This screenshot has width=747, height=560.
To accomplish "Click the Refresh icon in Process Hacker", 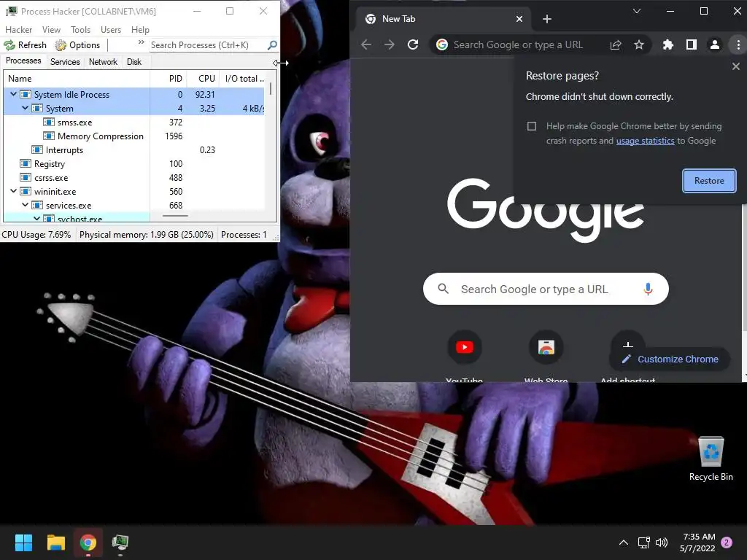I will coord(9,45).
